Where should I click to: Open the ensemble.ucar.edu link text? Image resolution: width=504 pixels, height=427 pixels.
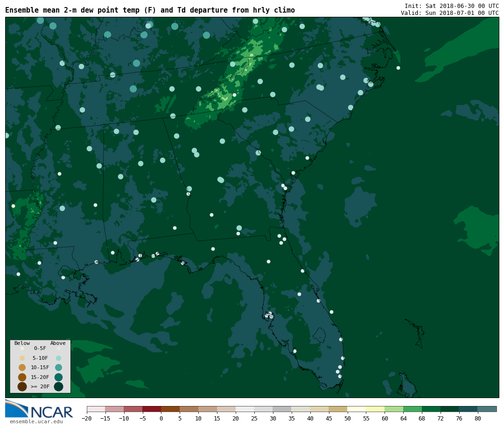pyautogui.click(x=36, y=421)
